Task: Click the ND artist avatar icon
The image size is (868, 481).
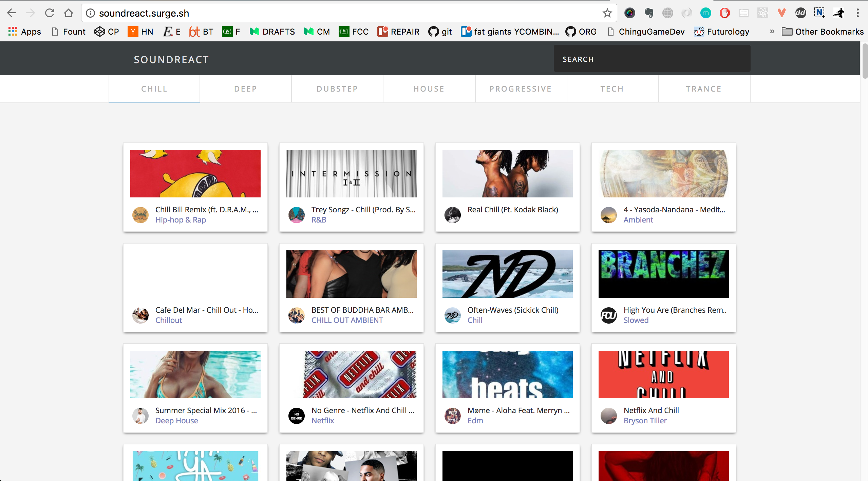Action: 452,315
